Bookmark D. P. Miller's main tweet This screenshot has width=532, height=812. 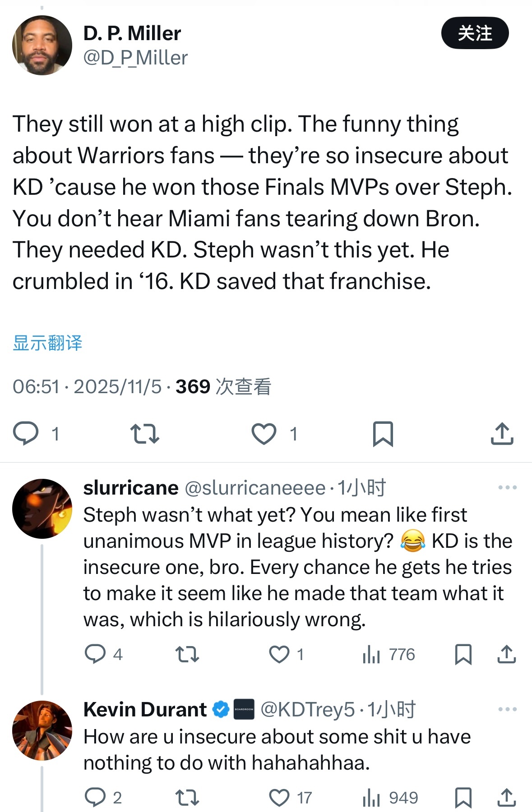tap(383, 434)
